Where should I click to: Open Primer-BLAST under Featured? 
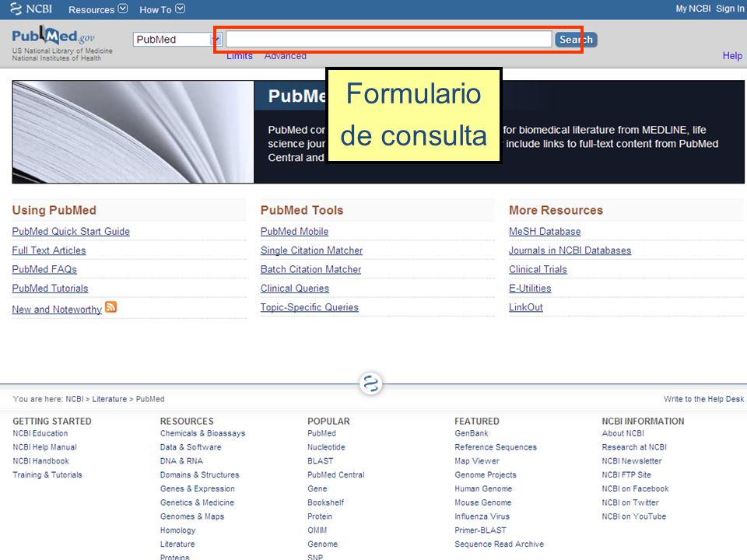480,530
